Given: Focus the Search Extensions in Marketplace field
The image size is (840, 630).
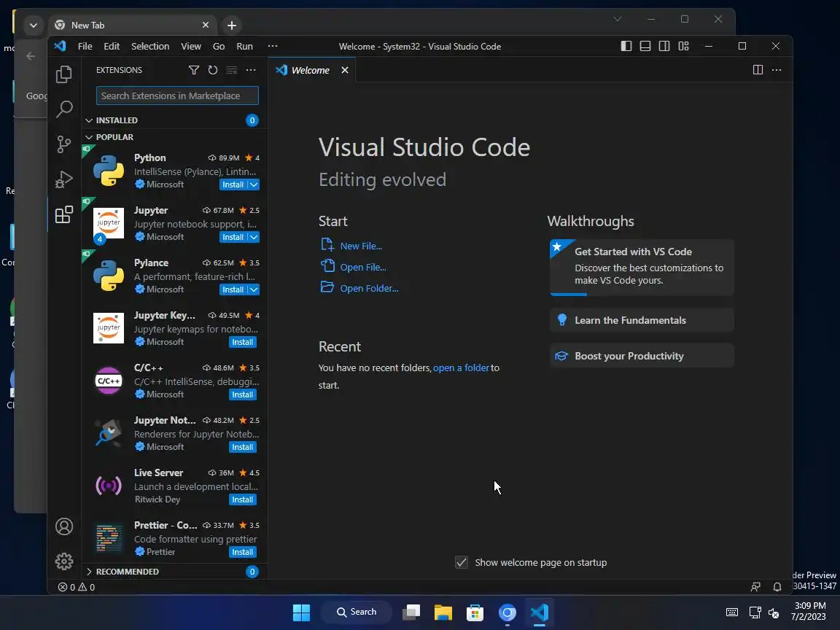Looking at the screenshot, I should tap(177, 96).
